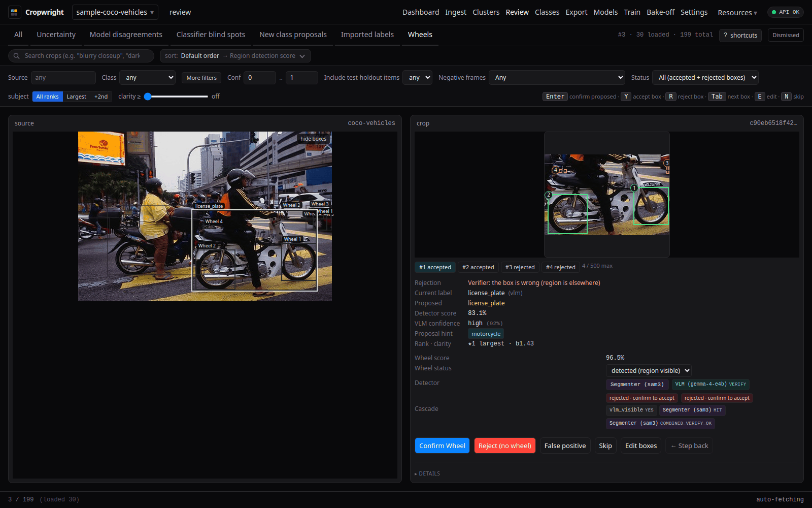
Task: Open shortcuts help button
Action: tap(740, 35)
